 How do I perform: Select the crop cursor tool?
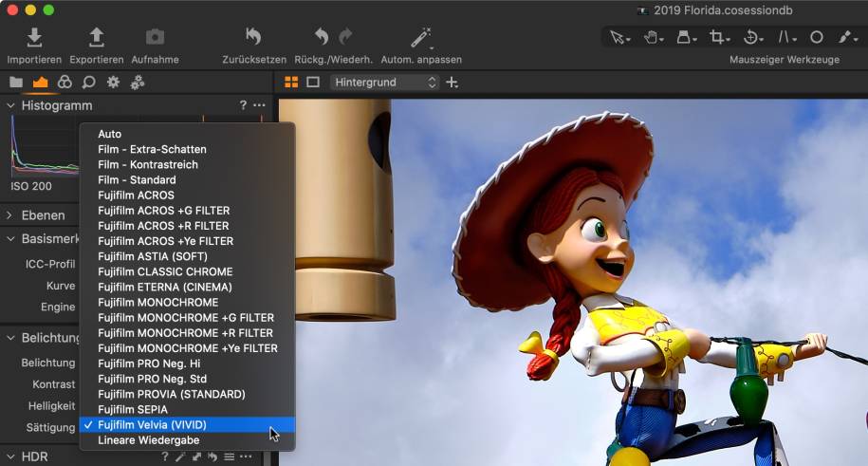[x=716, y=37]
